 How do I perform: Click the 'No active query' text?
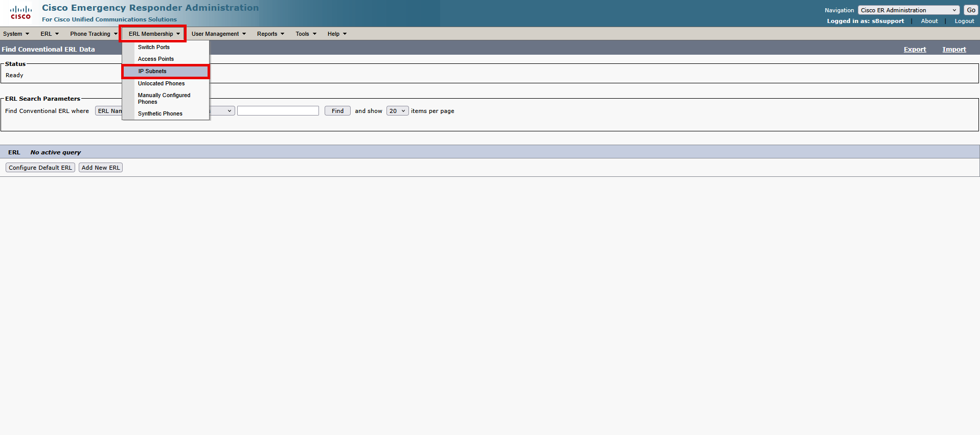[55, 152]
